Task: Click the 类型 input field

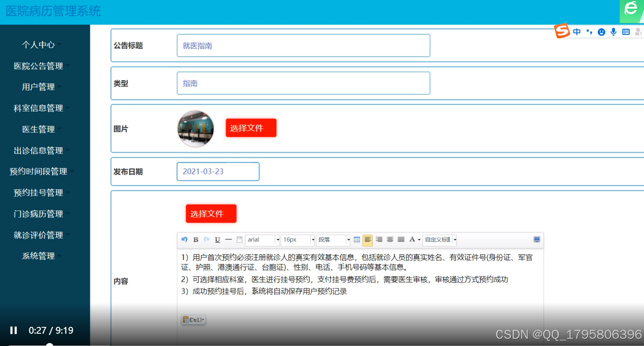Action: coord(304,83)
